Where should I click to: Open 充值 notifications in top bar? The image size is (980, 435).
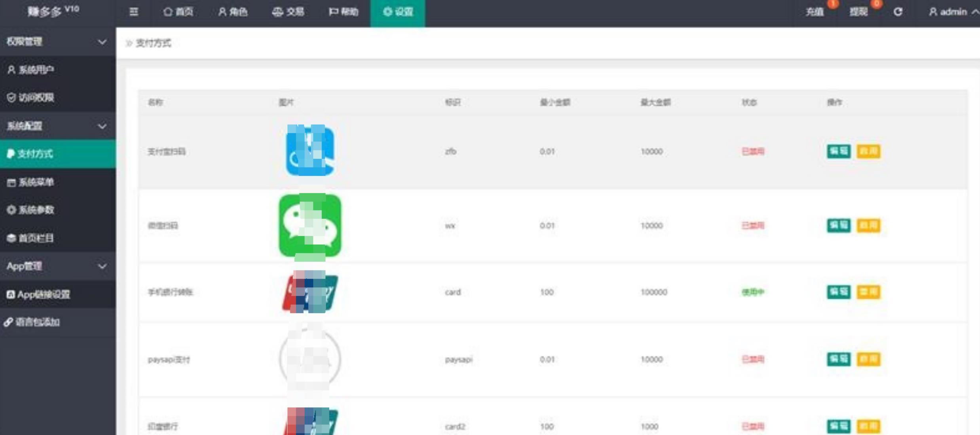[x=815, y=12]
